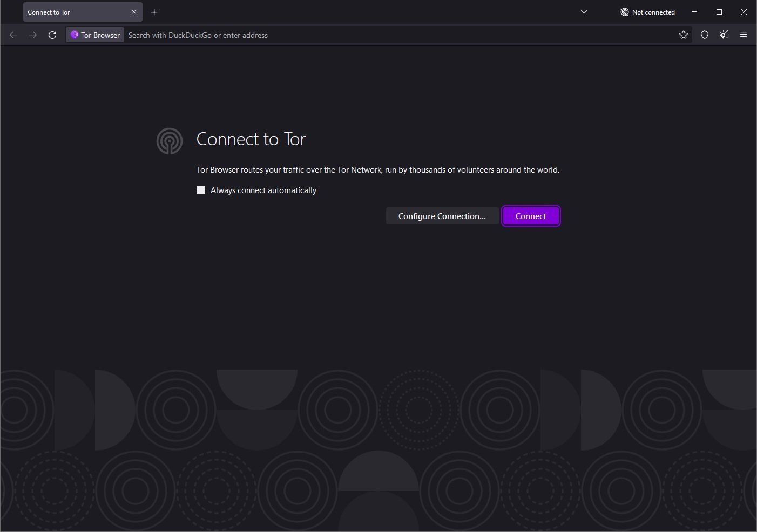Image resolution: width=757 pixels, height=532 pixels.
Task: Maximize the Tor Browser window
Action: (x=719, y=12)
